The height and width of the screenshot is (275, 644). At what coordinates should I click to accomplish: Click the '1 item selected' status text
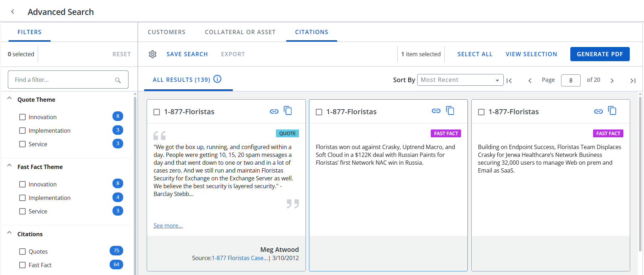[x=421, y=54]
